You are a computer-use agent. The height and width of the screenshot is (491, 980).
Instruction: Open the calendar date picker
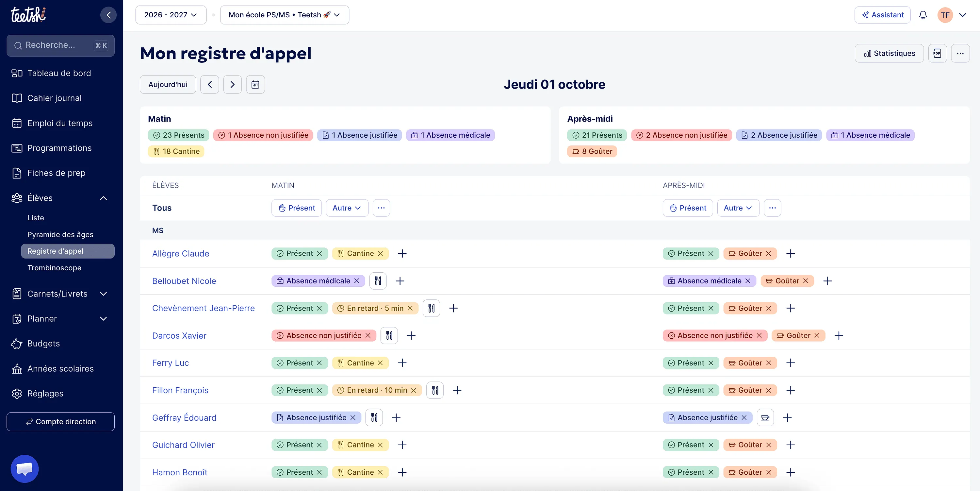point(255,84)
